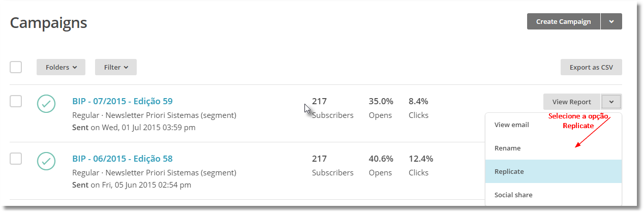Expand the Folders dropdown
Image resolution: width=644 pixels, height=213 pixels.
61,67
